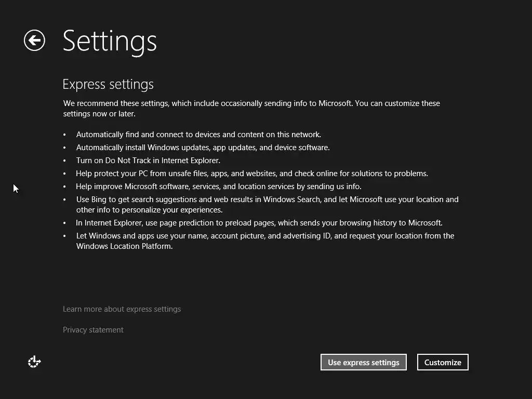532x399 pixels.
Task: Select the 'Automatically find and connect to devices' item
Action: point(198,135)
